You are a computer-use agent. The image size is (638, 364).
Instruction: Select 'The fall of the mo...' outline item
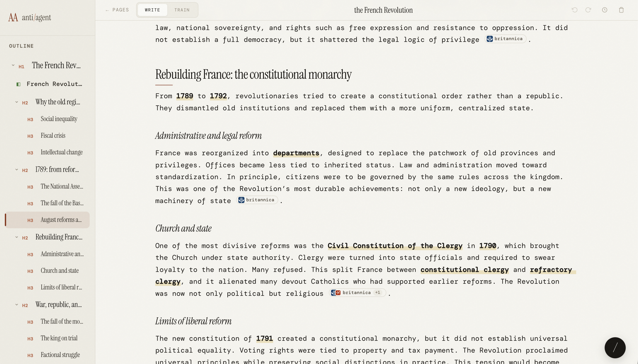pos(62,321)
